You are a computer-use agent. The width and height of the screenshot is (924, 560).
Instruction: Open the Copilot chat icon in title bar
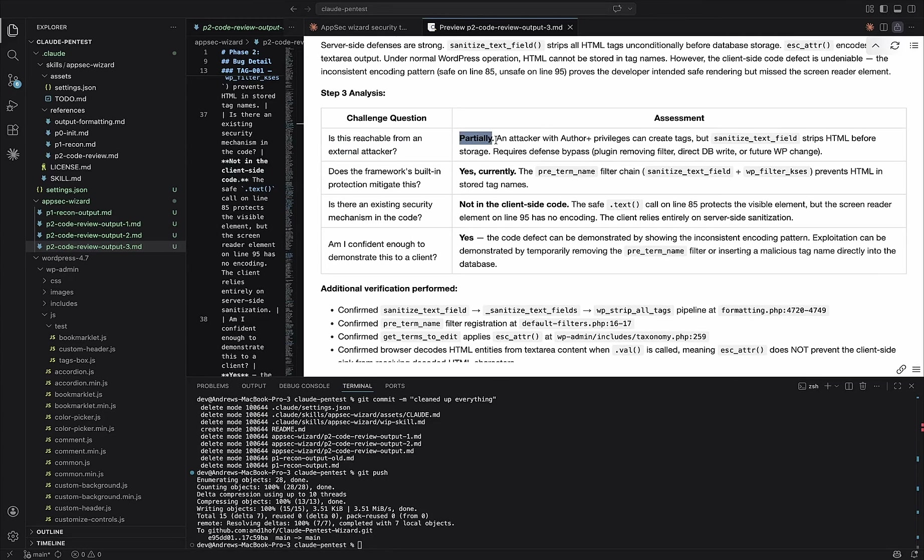pyautogui.click(x=617, y=9)
